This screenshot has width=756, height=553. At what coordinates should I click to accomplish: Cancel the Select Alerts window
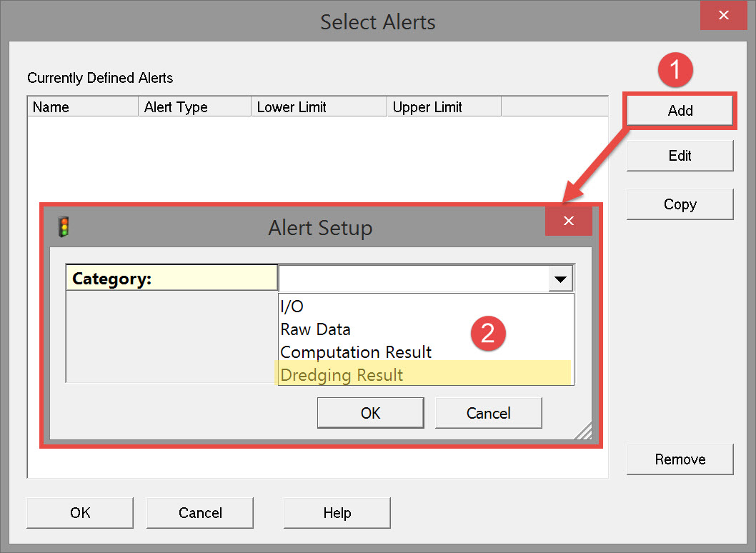pyautogui.click(x=200, y=513)
